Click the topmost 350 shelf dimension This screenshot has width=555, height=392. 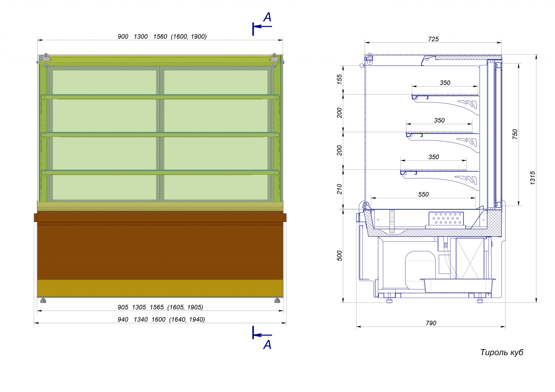coord(445,83)
